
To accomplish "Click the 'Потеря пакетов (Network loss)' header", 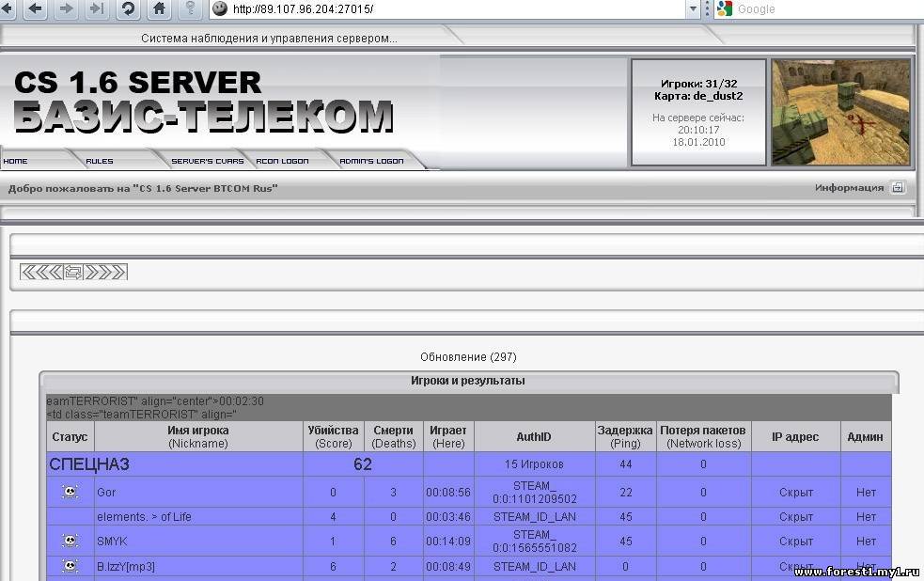I will pos(703,436).
